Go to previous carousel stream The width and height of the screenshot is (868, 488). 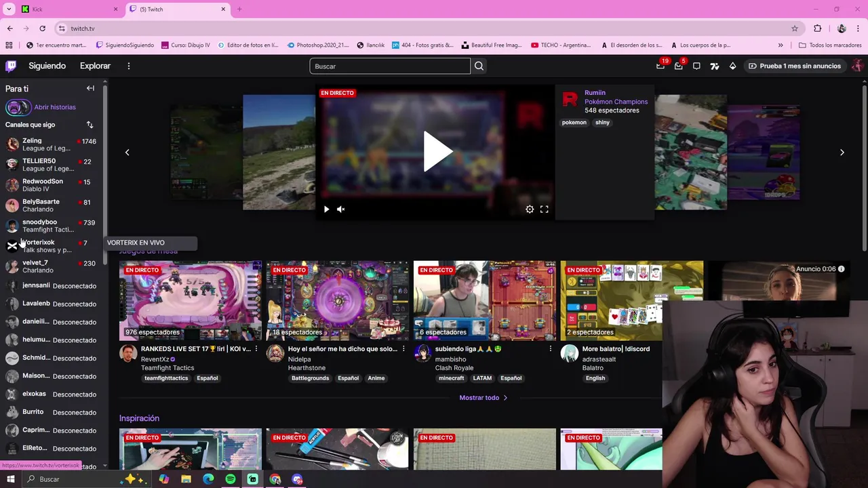127,152
